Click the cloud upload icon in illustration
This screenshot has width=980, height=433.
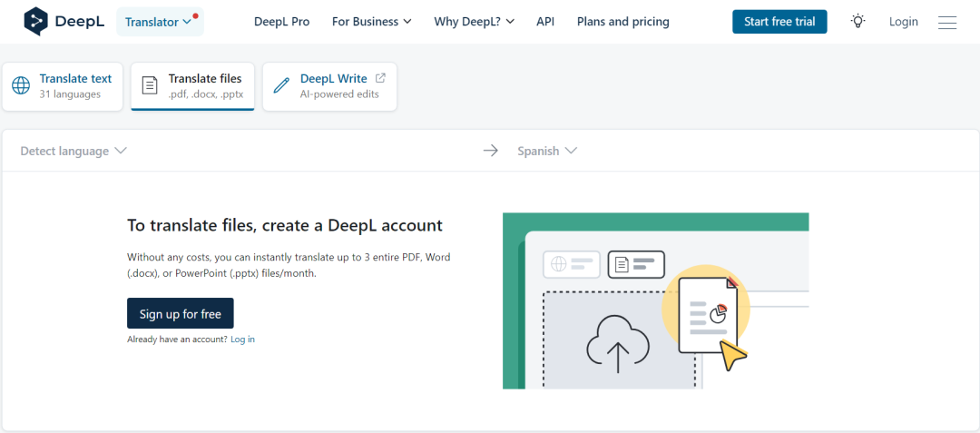[x=618, y=345]
